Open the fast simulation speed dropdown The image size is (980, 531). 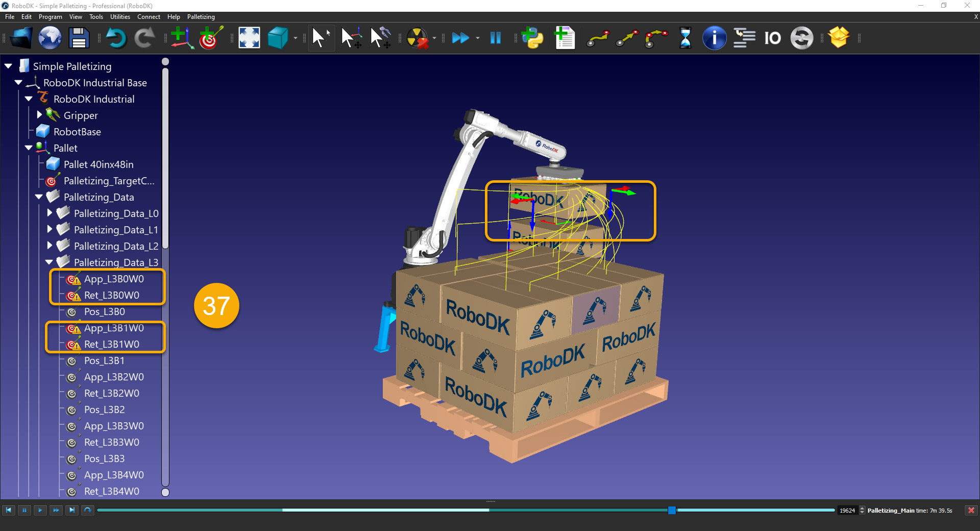477,38
